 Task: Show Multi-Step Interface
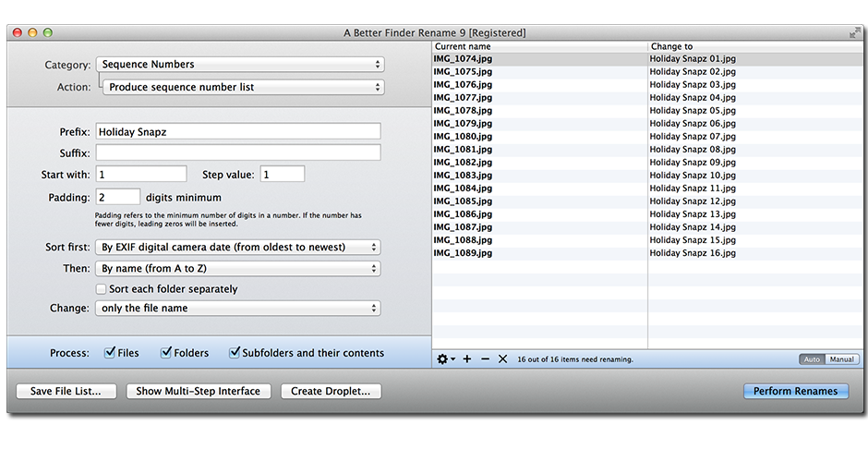[x=199, y=391]
